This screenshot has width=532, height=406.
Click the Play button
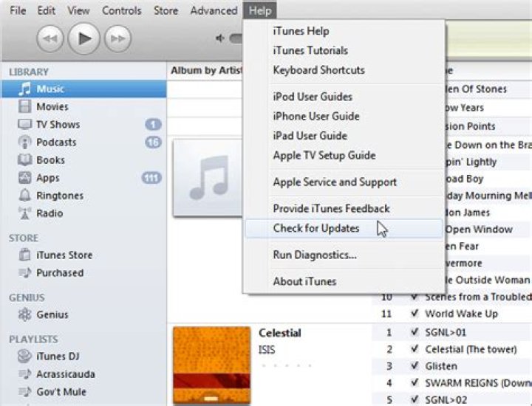tap(83, 38)
